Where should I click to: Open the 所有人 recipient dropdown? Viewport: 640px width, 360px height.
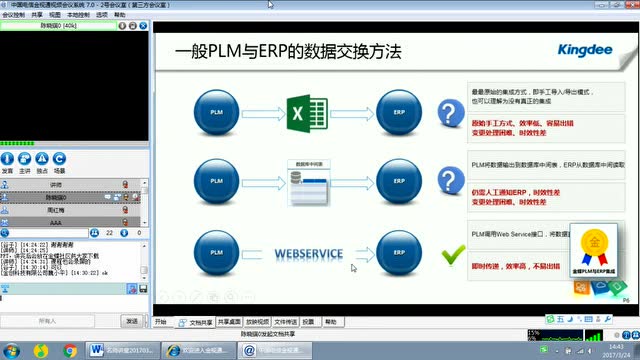pos(47,321)
